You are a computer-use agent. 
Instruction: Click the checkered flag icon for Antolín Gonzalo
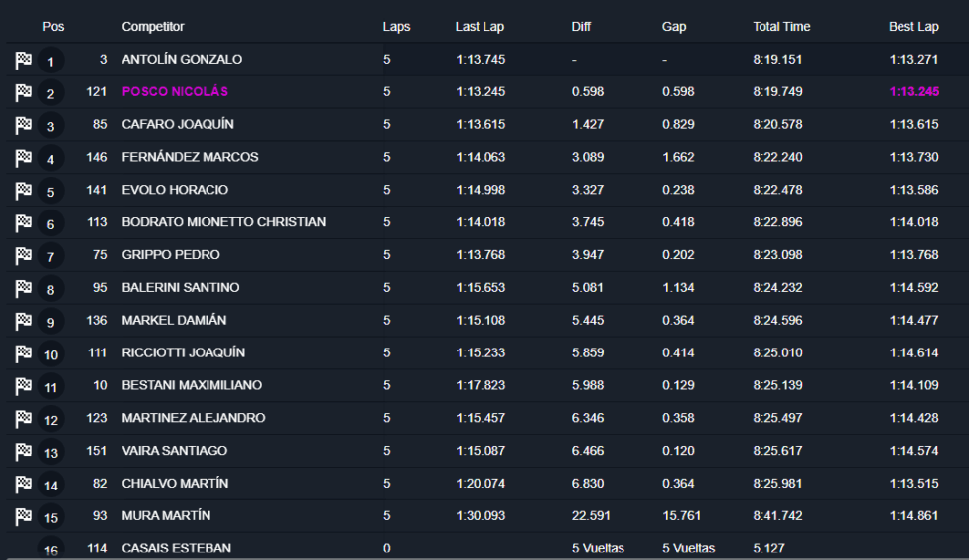pyautogui.click(x=24, y=61)
